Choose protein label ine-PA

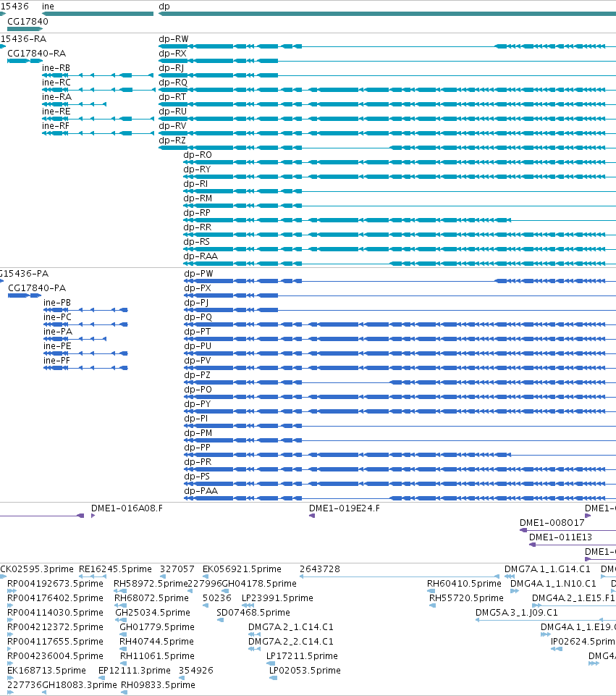click(58, 332)
